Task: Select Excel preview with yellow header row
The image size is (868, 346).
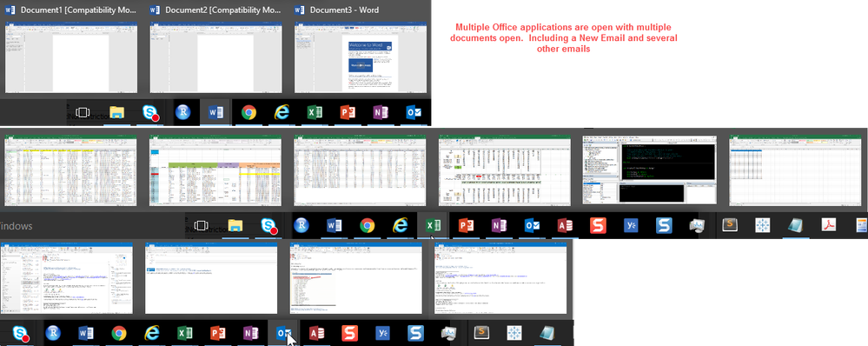Action: [70, 171]
